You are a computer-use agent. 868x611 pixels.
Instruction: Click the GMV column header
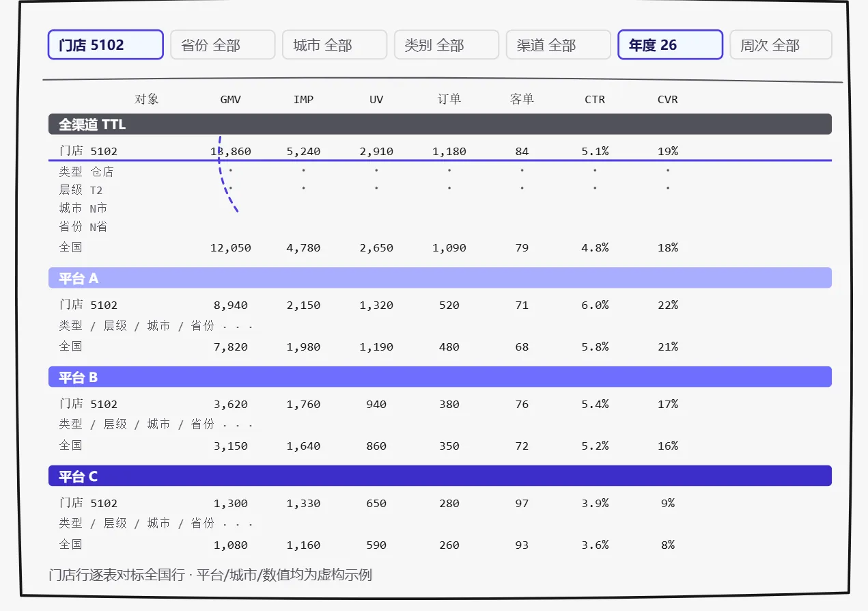231,100
